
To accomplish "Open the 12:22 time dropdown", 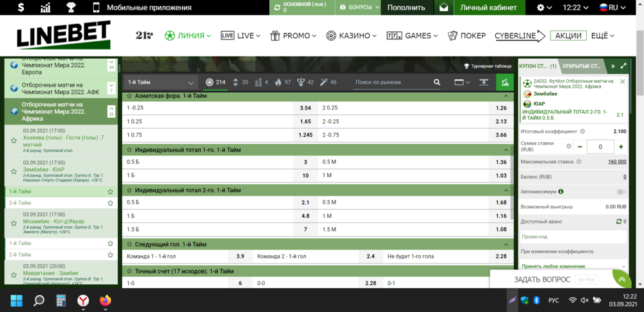I will 575,7.
